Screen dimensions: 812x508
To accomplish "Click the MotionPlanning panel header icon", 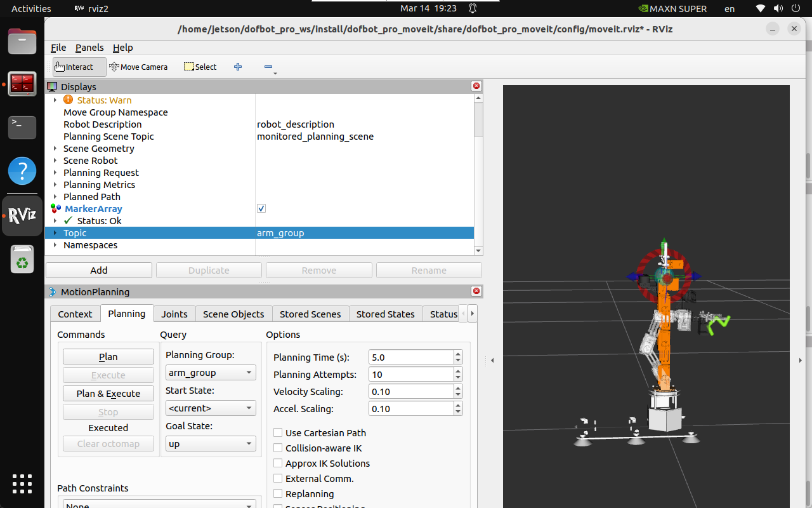I will point(53,291).
